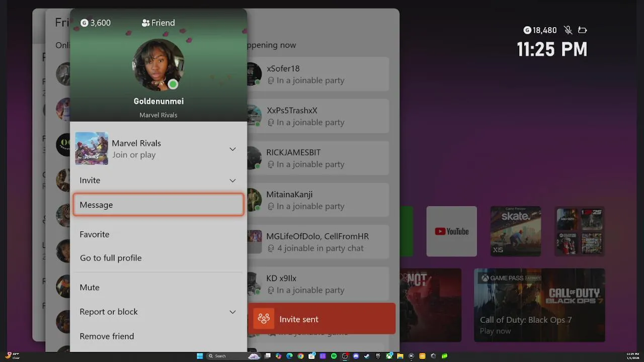Open RICKJAMESBIT's joinable party entry
Viewport: 644px width, 362px height.
[318, 158]
